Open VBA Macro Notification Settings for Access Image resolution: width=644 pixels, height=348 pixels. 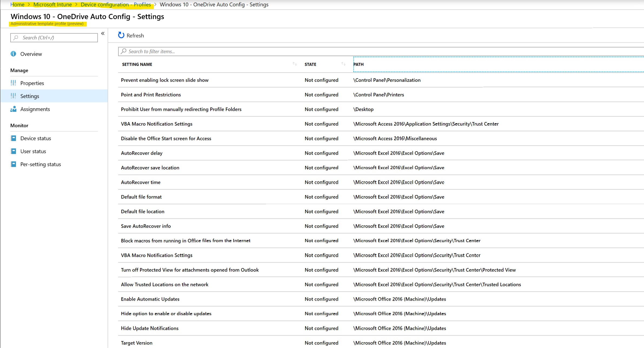click(x=157, y=124)
